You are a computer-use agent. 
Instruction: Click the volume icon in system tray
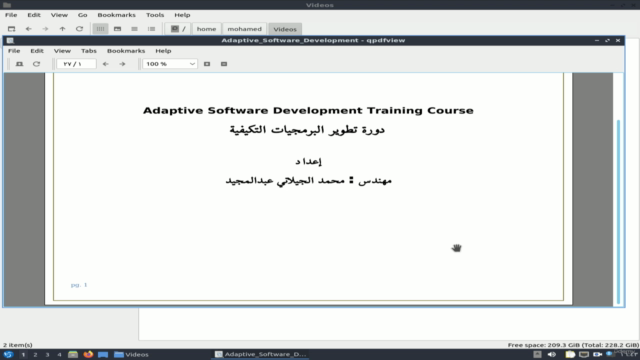[x=552, y=354]
